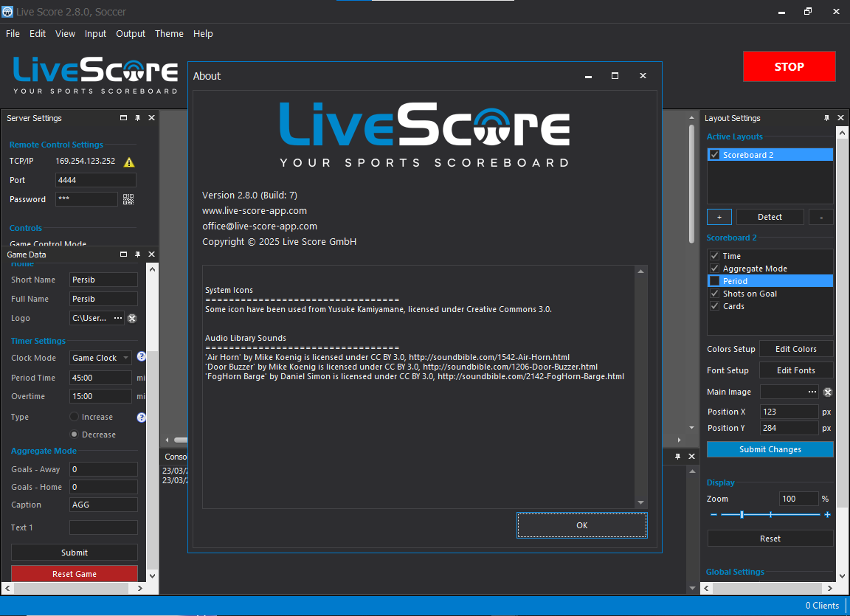Screen dimensions: 850x616
Task: Enable the Period element checkbox
Action: coord(714,280)
